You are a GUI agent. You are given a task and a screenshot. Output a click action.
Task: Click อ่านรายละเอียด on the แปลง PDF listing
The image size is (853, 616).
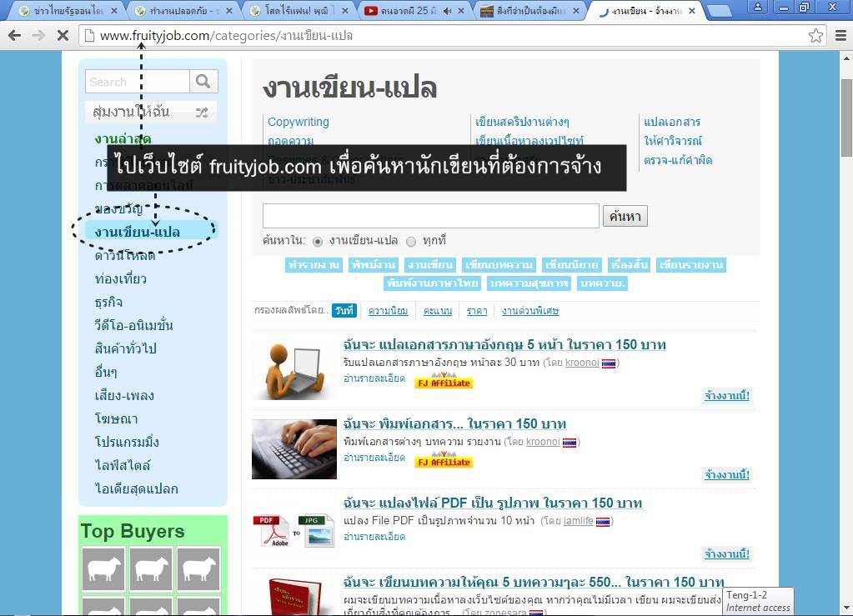pyautogui.click(x=374, y=537)
